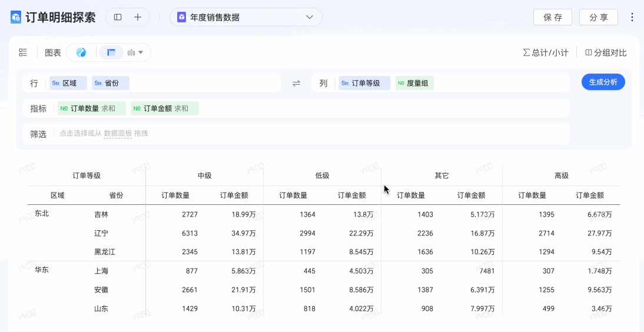The width and height of the screenshot is (644, 332).
Task: Click the 保存 button
Action: point(552,17)
